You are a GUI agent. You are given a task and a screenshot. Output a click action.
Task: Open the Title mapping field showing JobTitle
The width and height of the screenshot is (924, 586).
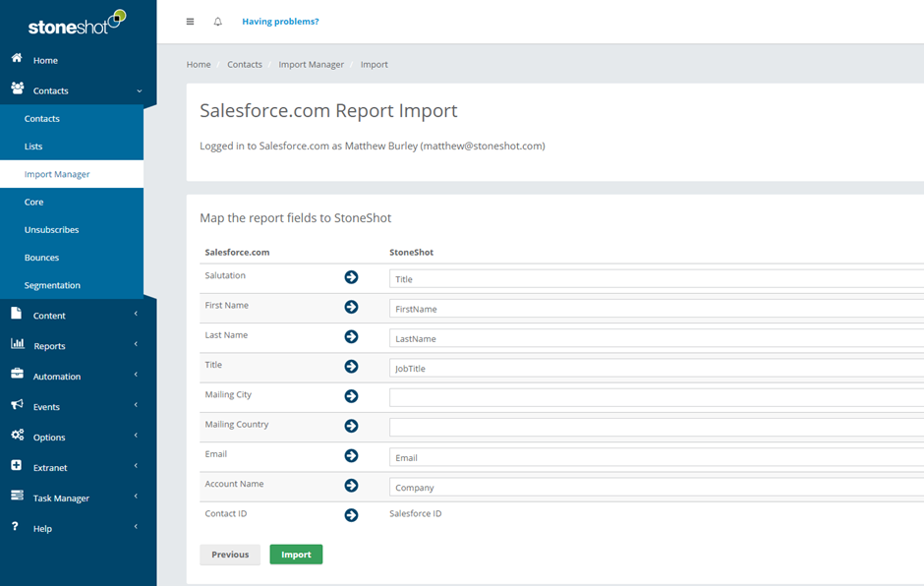657,368
